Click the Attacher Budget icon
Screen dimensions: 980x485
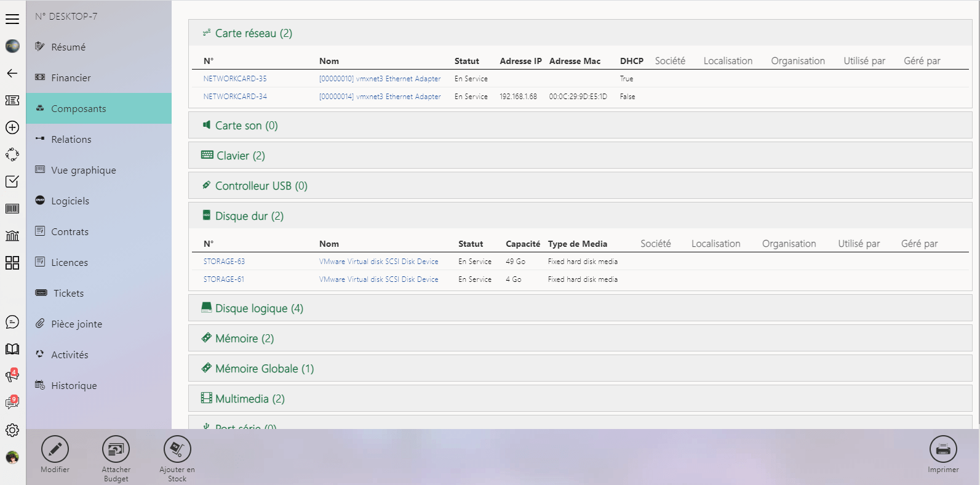point(116,449)
